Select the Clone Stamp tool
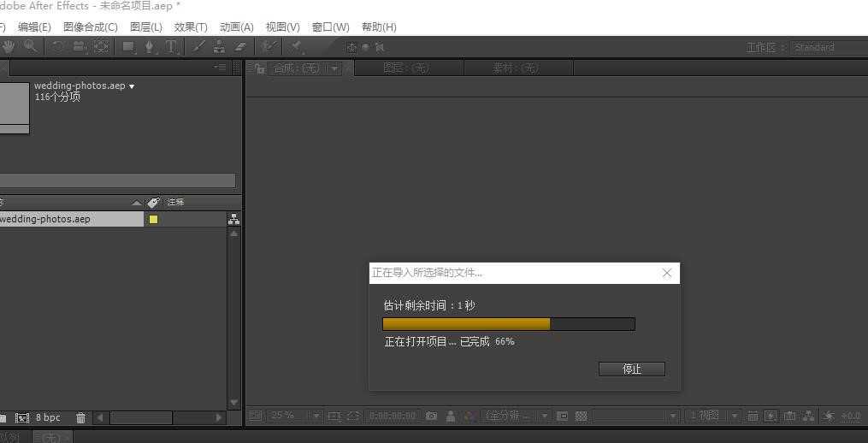The width and height of the screenshot is (868, 443). [x=219, y=47]
